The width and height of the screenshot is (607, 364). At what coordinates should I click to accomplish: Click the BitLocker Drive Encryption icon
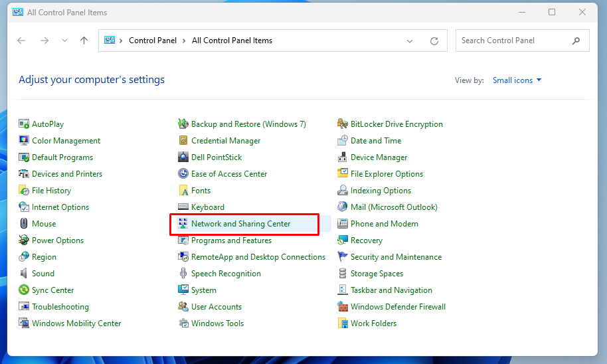tap(343, 124)
